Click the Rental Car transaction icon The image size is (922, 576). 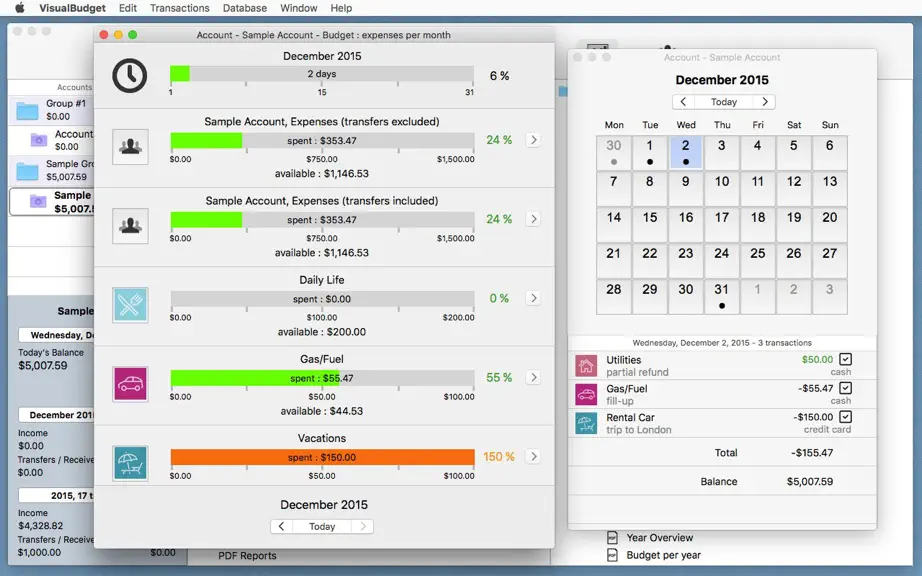coord(586,423)
